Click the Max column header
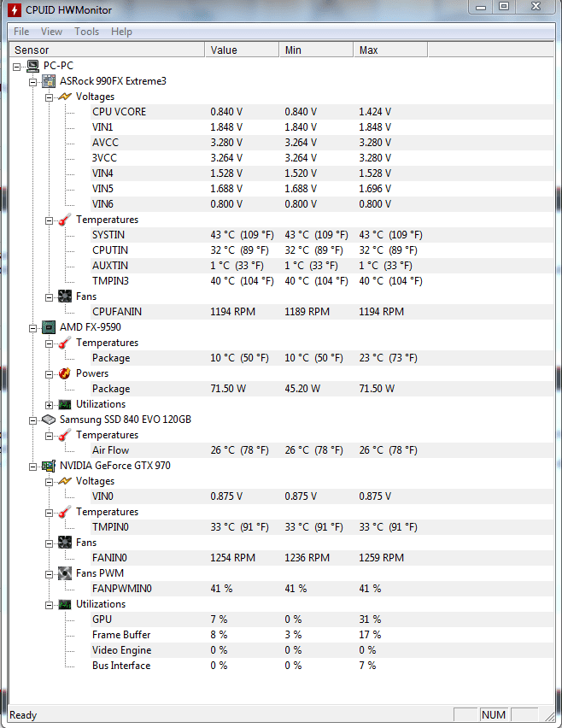The width and height of the screenshot is (562, 728). click(390, 50)
